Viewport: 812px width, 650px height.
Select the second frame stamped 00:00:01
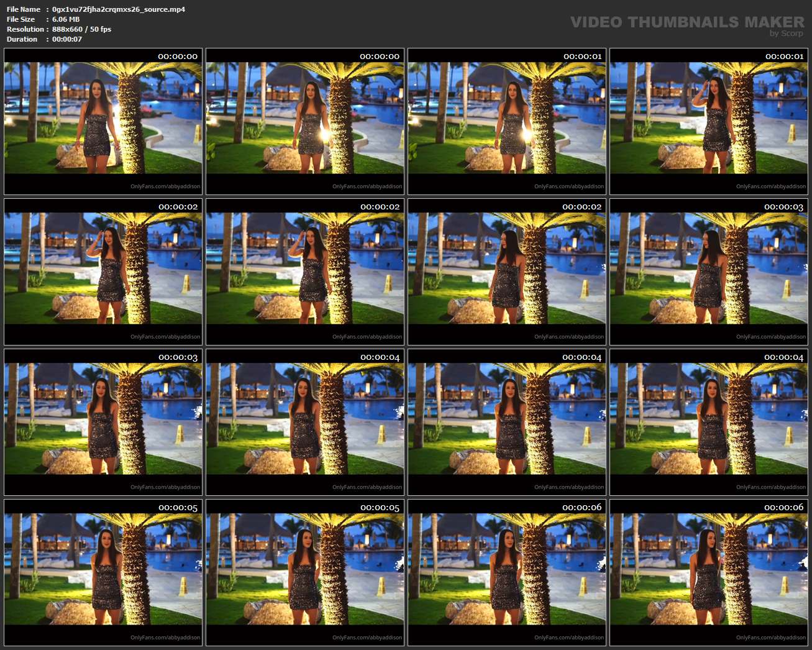tap(709, 121)
